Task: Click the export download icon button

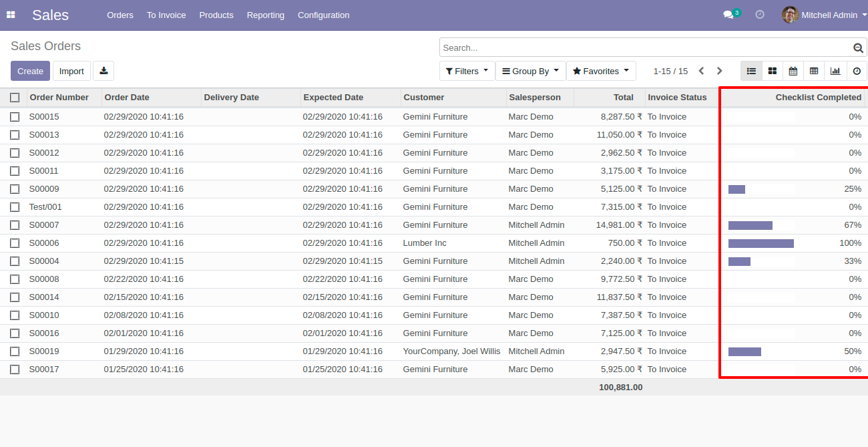Action: coord(103,71)
